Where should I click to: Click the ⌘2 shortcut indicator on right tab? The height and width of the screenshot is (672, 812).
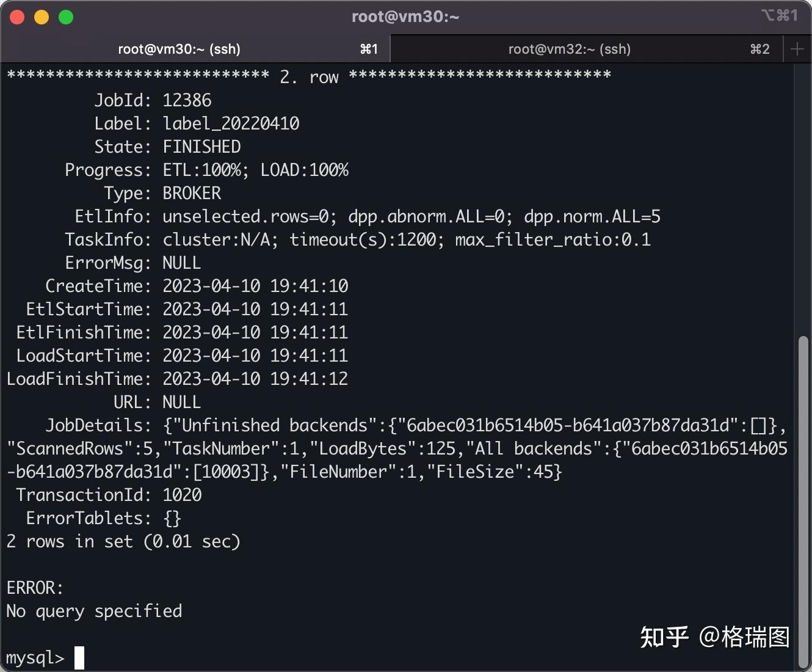(759, 49)
